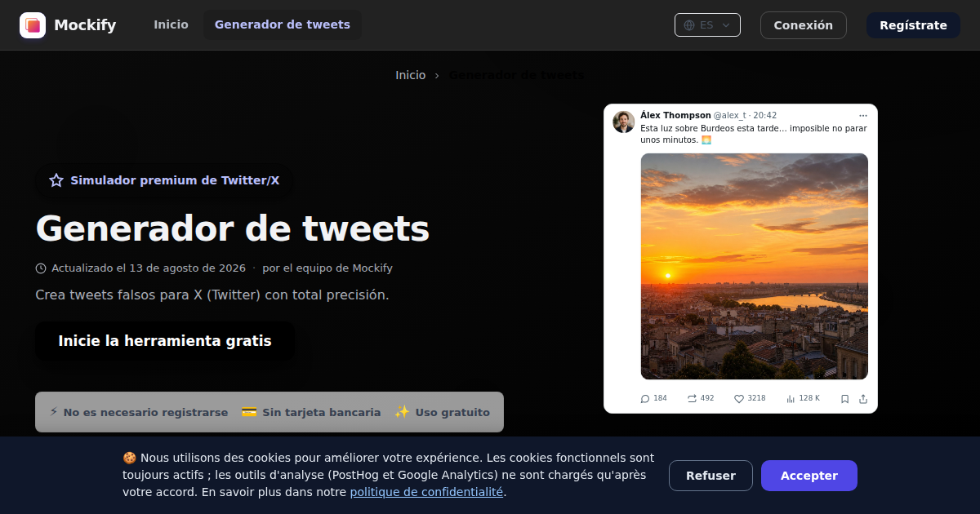980x514 pixels.
Task: Click the Mockify brand name
Action: point(85,25)
